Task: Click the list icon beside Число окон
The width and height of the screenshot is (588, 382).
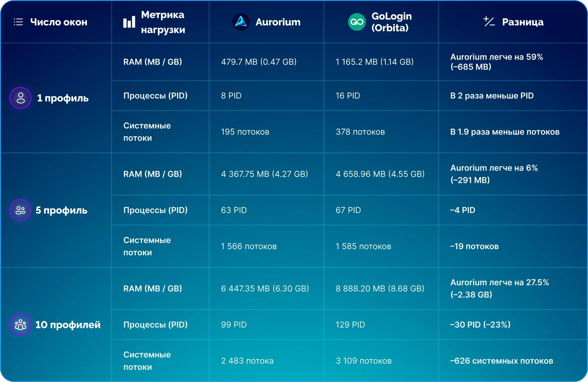Action: tap(18, 22)
